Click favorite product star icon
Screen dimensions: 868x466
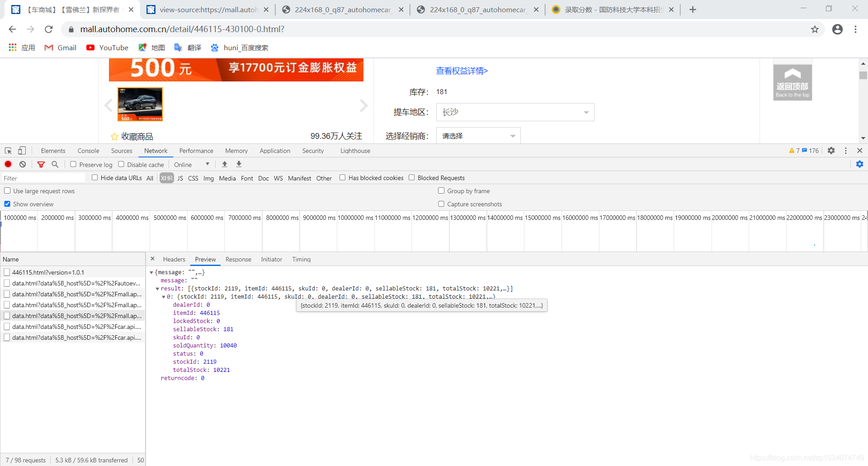114,136
